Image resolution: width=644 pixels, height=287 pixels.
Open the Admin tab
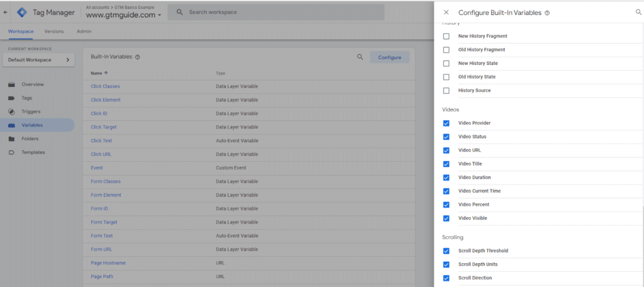pos(84,31)
